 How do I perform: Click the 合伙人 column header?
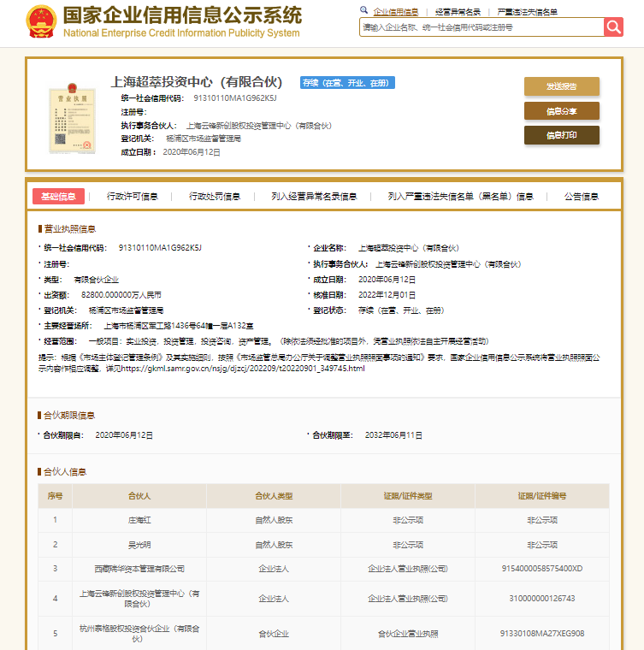click(139, 496)
